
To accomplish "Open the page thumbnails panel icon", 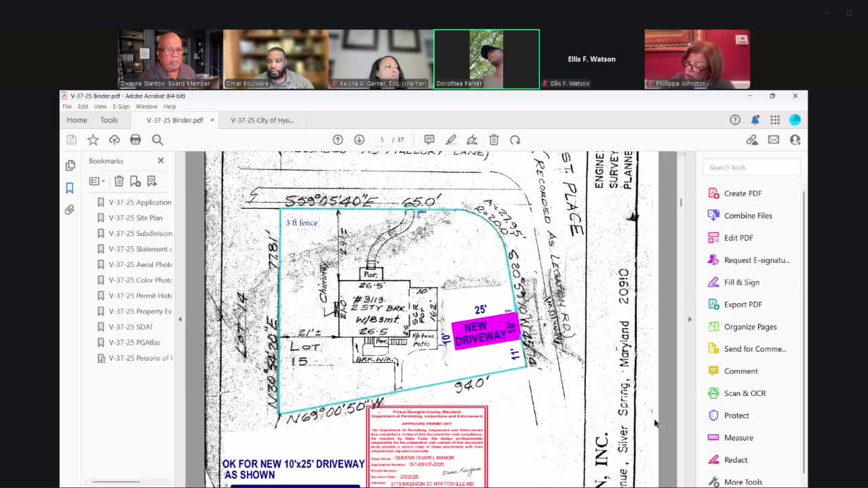I will click(70, 165).
